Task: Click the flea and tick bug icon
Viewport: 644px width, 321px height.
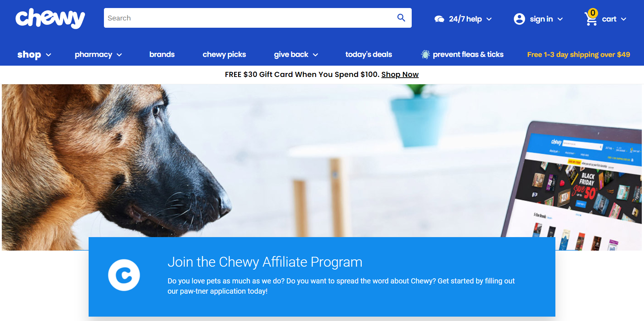Action: (425, 55)
